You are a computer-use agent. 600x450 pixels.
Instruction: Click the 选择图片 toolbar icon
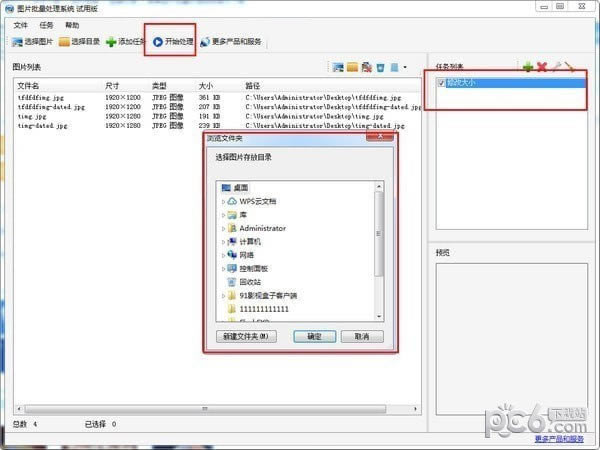point(17,42)
